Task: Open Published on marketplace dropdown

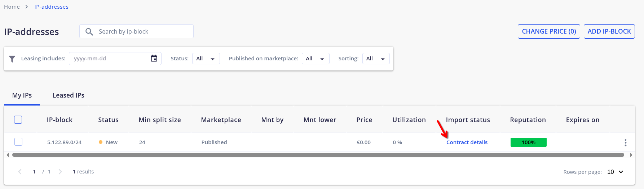Action: pos(316,59)
